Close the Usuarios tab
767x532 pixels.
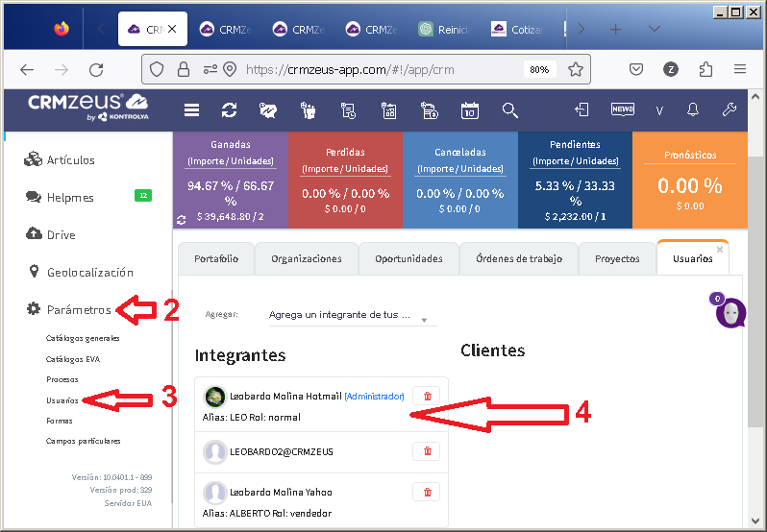[720, 248]
